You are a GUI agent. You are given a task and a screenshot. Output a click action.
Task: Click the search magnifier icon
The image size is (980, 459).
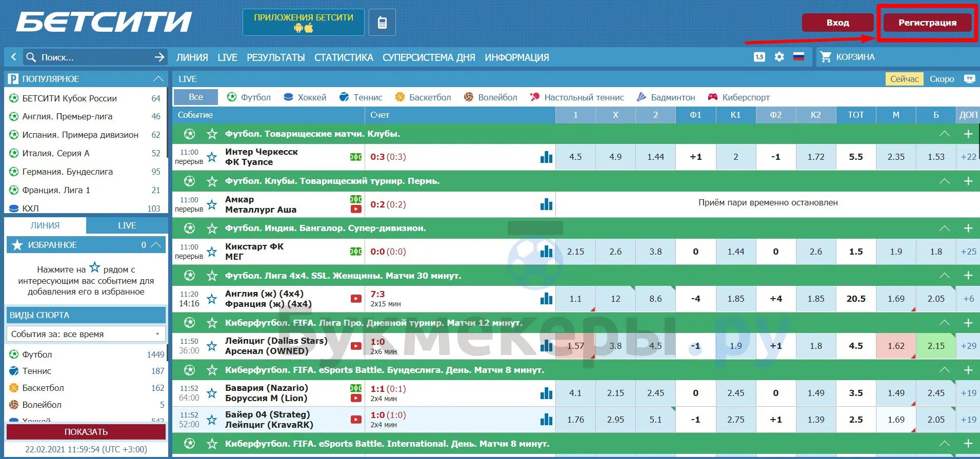pyautogui.click(x=31, y=57)
